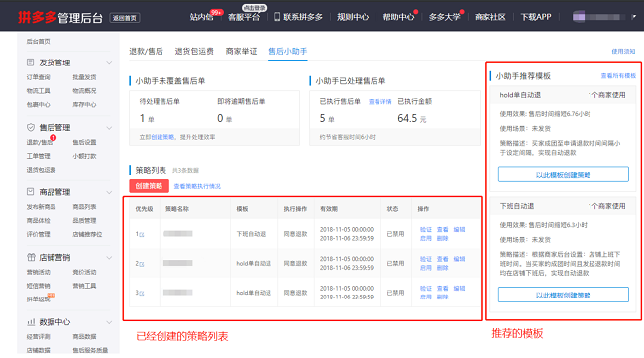
Task: Open the 查看所有模板 link
Action: point(618,76)
